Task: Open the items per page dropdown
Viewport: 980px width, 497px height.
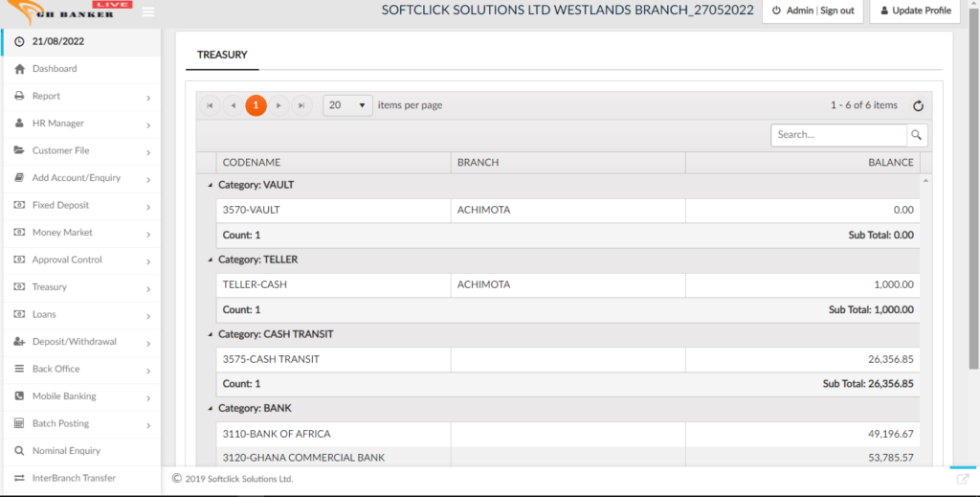Action: click(x=347, y=105)
